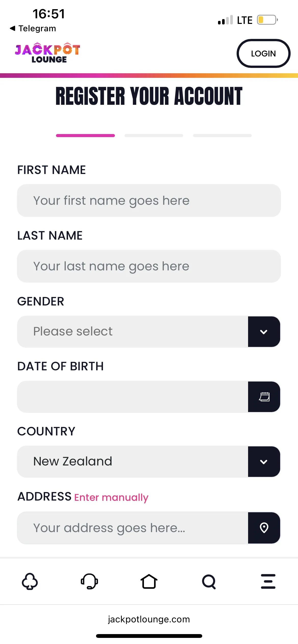Focus the first name input field

pos(149,201)
